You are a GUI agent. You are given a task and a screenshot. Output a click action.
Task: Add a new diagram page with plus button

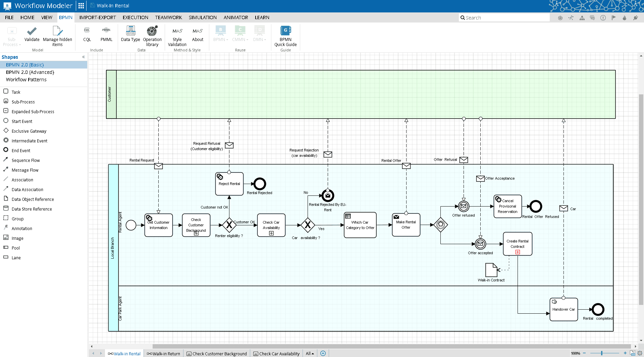tap(323, 353)
